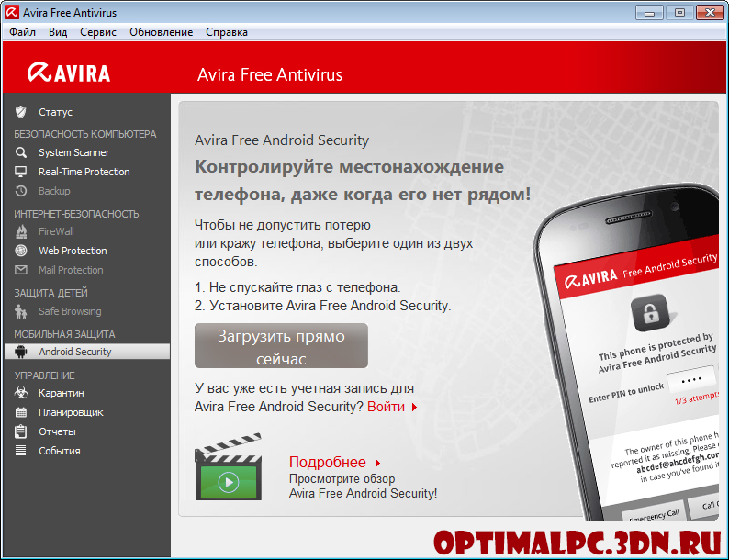Click the Войти link
Image resolution: width=729 pixels, height=560 pixels.
pos(386,407)
